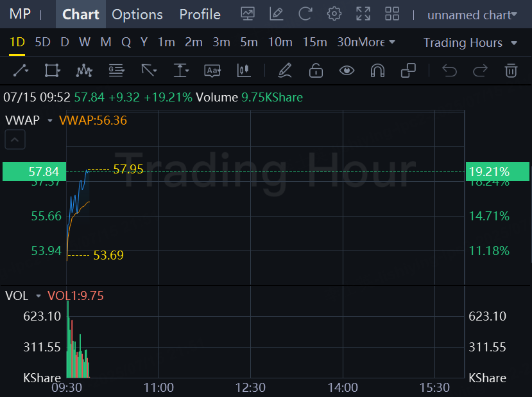532x397 pixels.
Task: Toggle the drawing lock icon
Action: pyautogui.click(x=316, y=71)
